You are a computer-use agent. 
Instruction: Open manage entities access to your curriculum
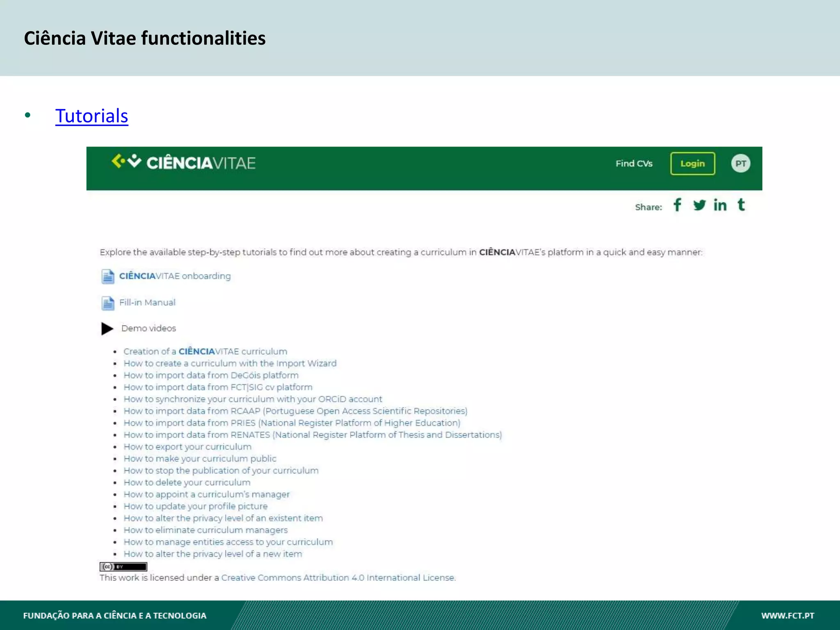228,542
